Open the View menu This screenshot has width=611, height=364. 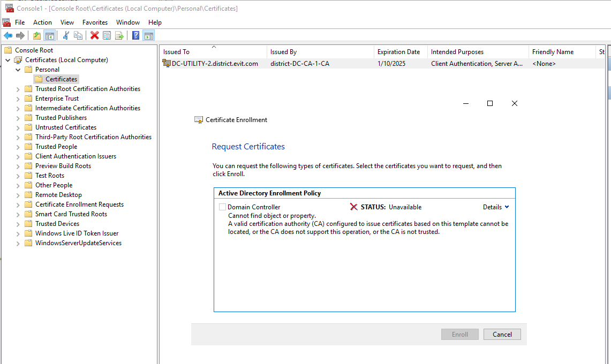coord(67,22)
